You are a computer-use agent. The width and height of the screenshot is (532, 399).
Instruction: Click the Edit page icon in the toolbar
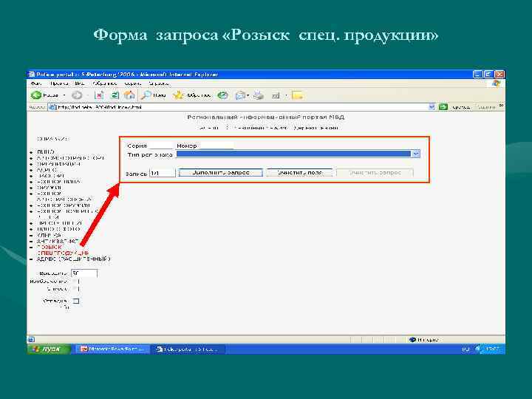pyautogui.click(x=276, y=95)
